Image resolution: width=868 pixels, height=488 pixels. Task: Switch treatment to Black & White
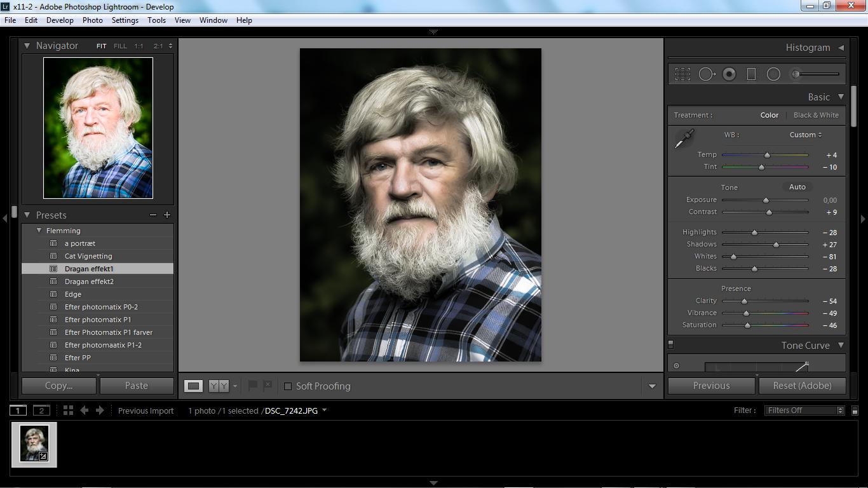click(x=816, y=115)
